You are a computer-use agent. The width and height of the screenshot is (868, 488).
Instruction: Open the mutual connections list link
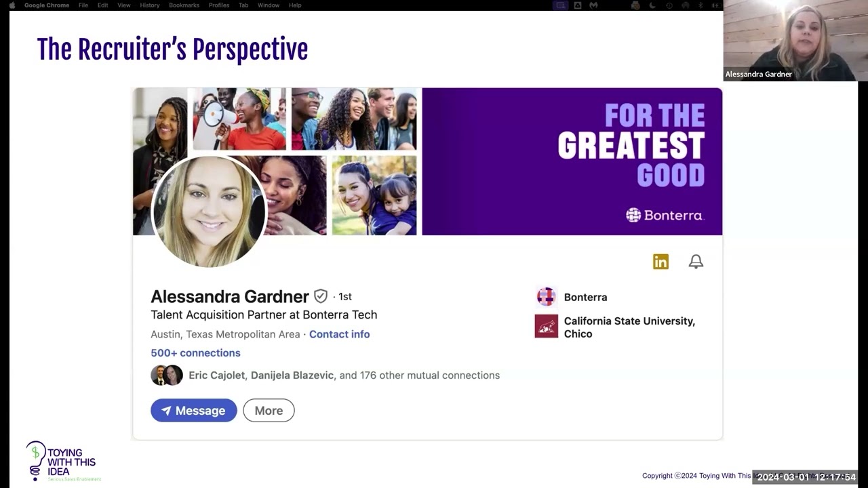(344, 375)
